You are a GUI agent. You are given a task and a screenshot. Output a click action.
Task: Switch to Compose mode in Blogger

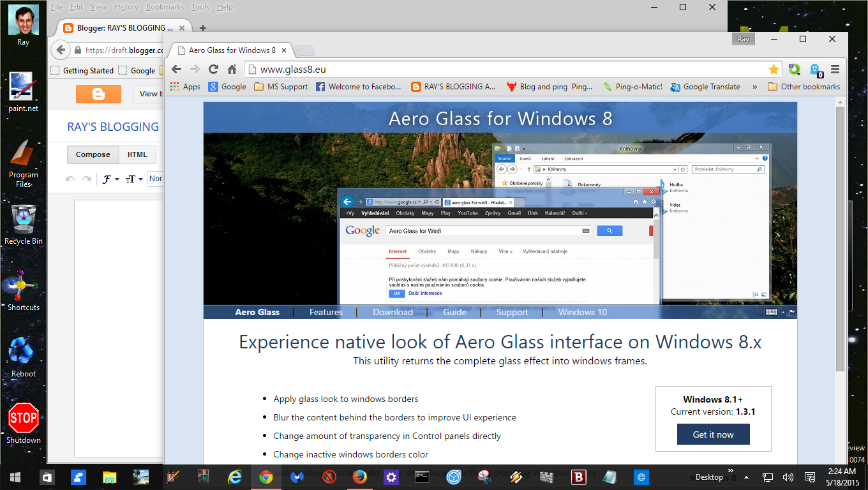coord(93,154)
